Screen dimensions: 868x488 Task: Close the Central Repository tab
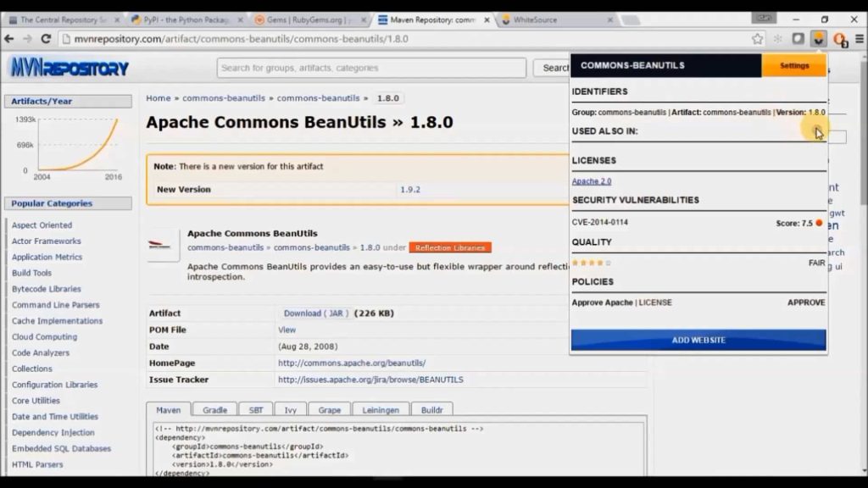coord(117,19)
